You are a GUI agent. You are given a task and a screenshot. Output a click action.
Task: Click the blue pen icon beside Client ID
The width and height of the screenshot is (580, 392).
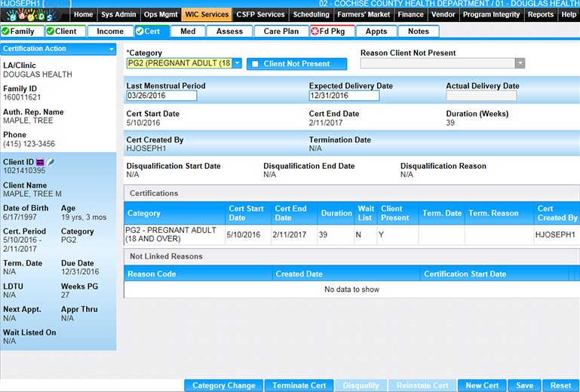coord(51,161)
